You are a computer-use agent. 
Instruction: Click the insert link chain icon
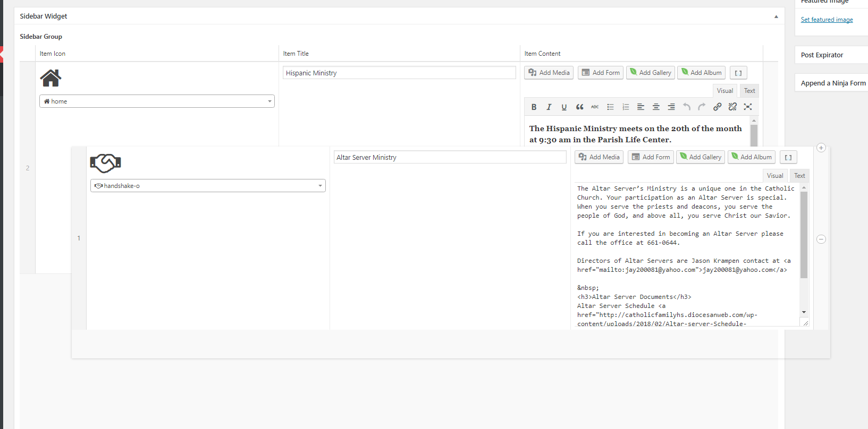(x=717, y=107)
